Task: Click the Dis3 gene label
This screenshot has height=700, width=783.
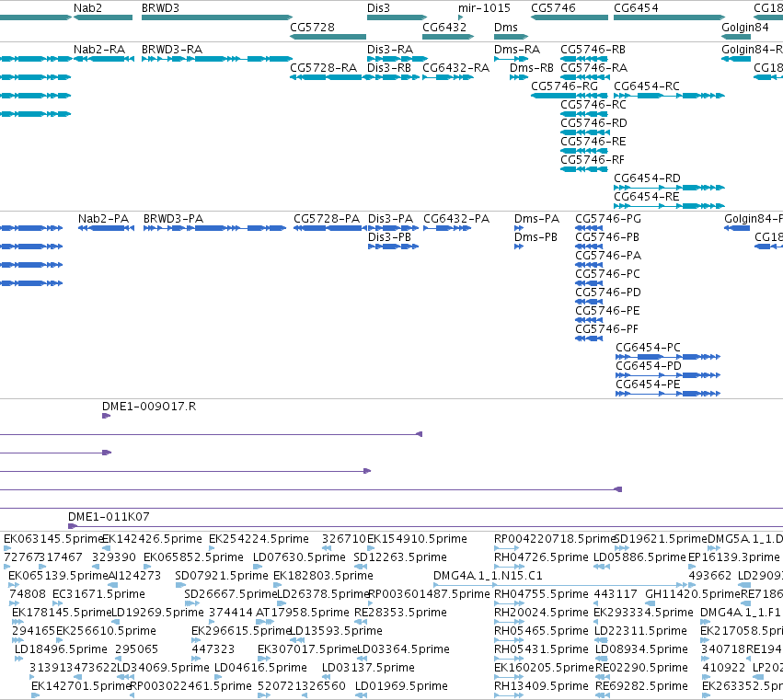Action: [378, 8]
